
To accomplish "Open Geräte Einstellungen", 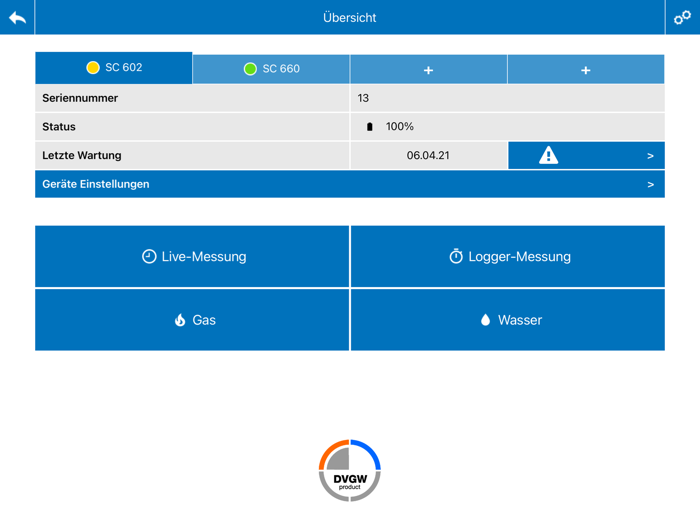I will click(x=350, y=184).
